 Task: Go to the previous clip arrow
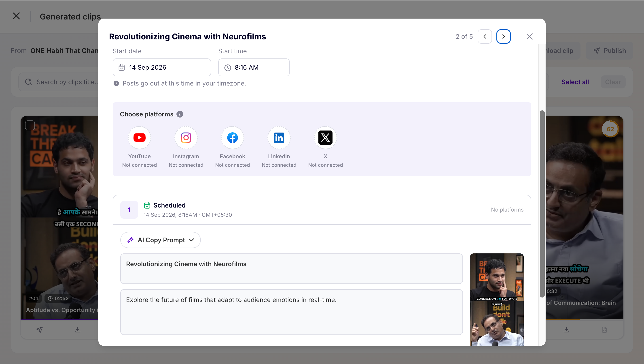coord(485,36)
